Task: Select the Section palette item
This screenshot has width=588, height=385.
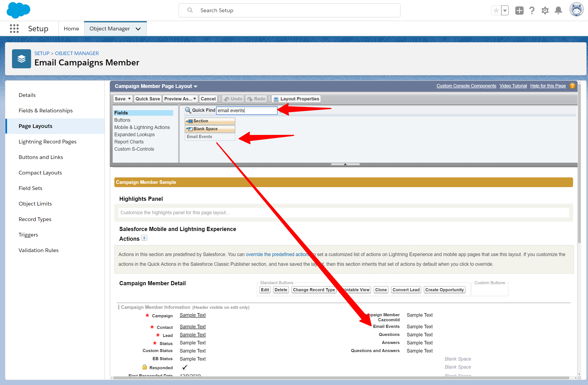Action: point(210,121)
